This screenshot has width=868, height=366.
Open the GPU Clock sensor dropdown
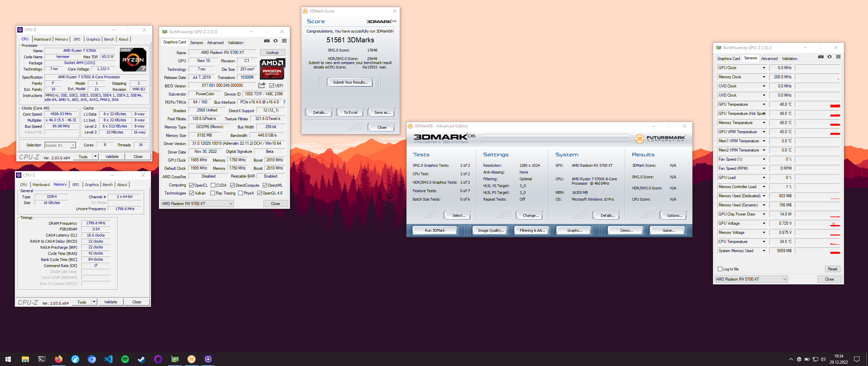(x=764, y=68)
